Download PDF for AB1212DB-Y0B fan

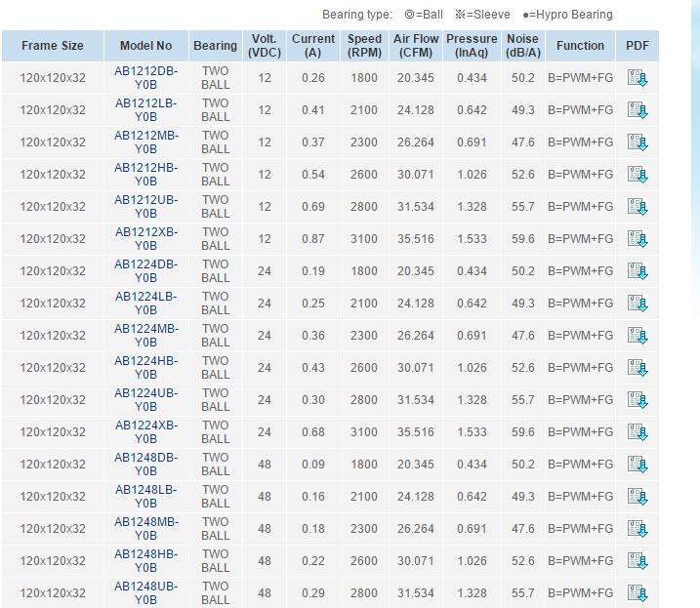click(638, 78)
